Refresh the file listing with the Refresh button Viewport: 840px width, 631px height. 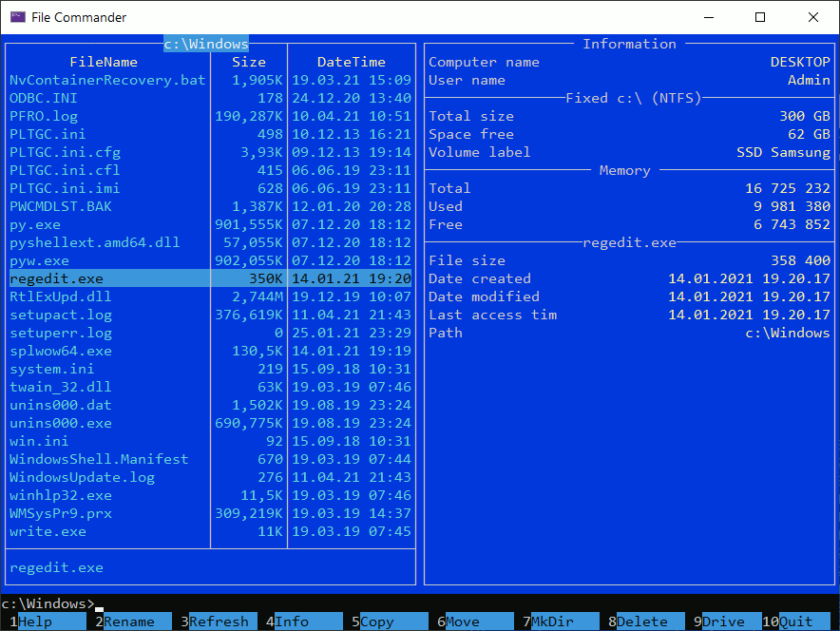219,621
